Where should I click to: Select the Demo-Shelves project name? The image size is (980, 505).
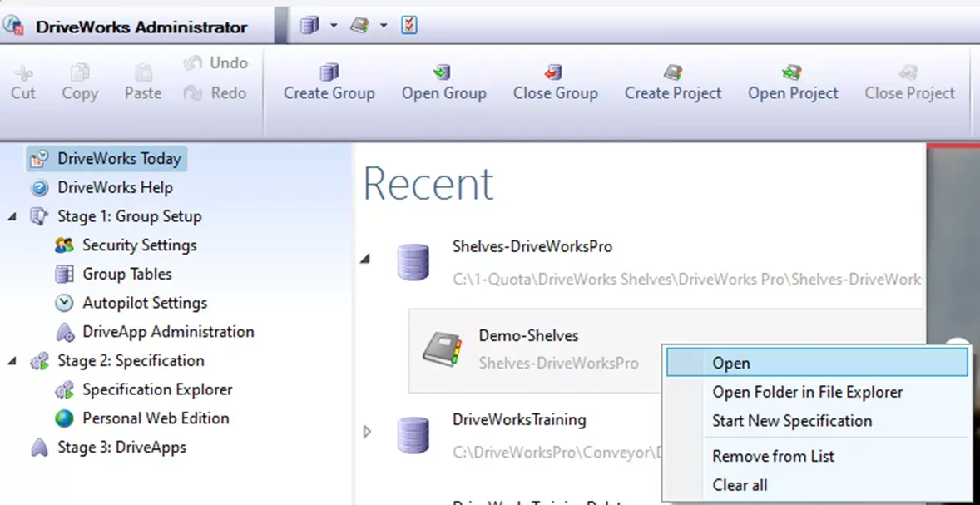click(529, 335)
